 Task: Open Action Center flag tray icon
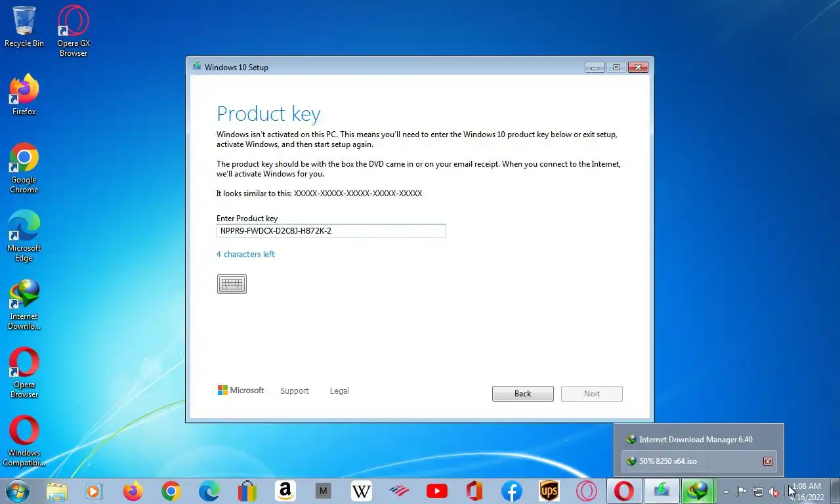[742, 492]
